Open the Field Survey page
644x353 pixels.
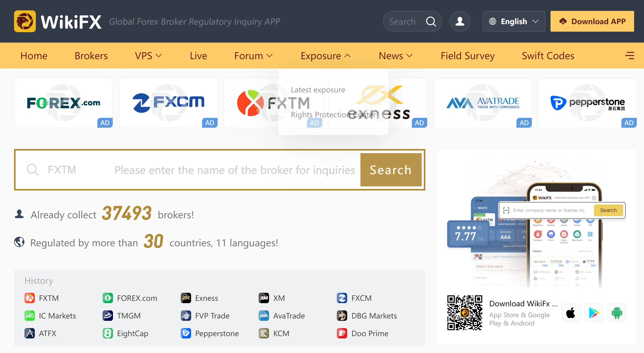[468, 56]
